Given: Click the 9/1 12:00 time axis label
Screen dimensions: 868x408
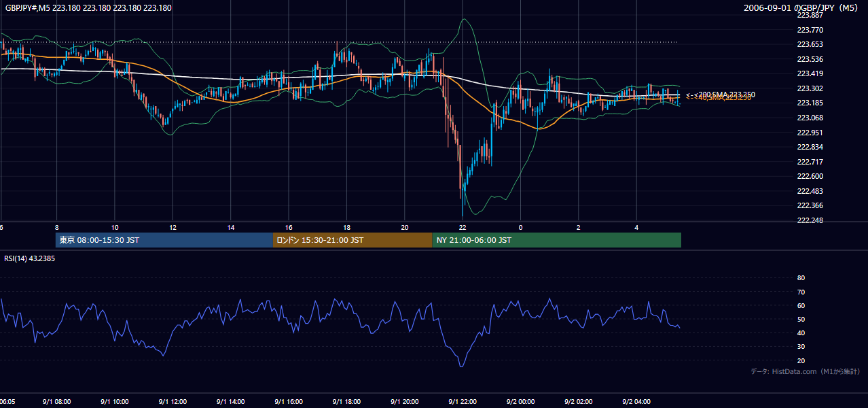Looking at the screenshot, I should pos(173,402).
